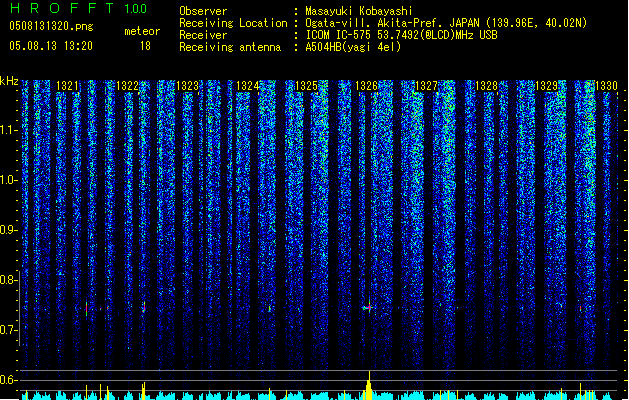Image resolution: width=629 pixels, height=400 pixels.
Task: Click the 0.8 frequency axis tick
Action: 9,280
